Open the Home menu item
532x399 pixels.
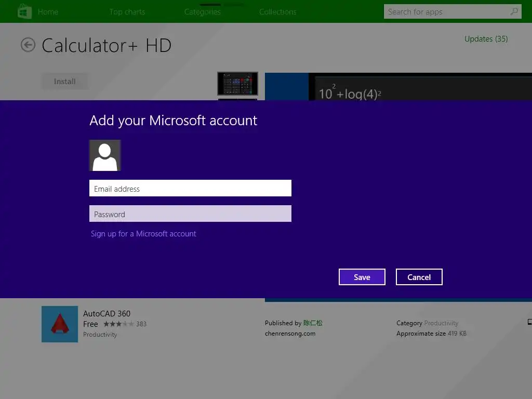click(x=48, y=12)
